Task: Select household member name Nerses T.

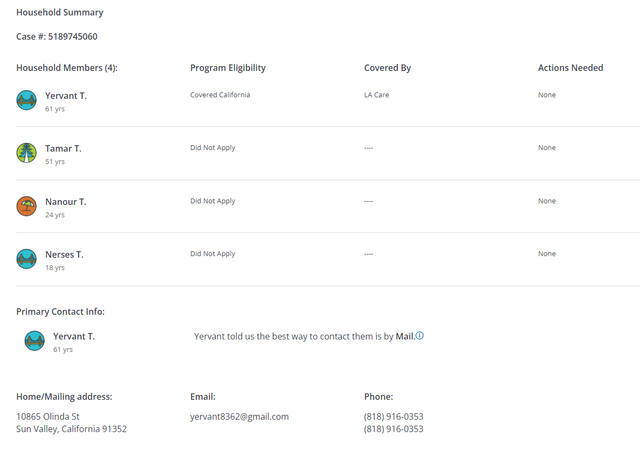Action: [x=64, y=254]
